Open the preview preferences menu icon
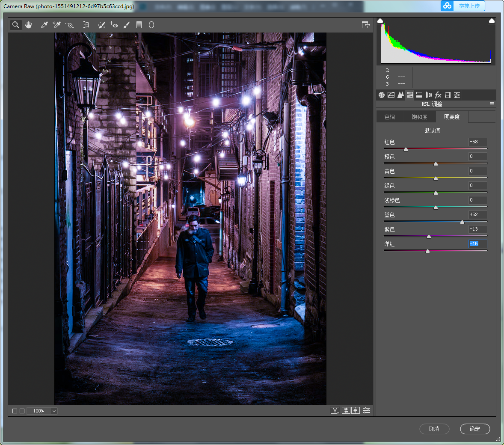 [x=366, y=410]
